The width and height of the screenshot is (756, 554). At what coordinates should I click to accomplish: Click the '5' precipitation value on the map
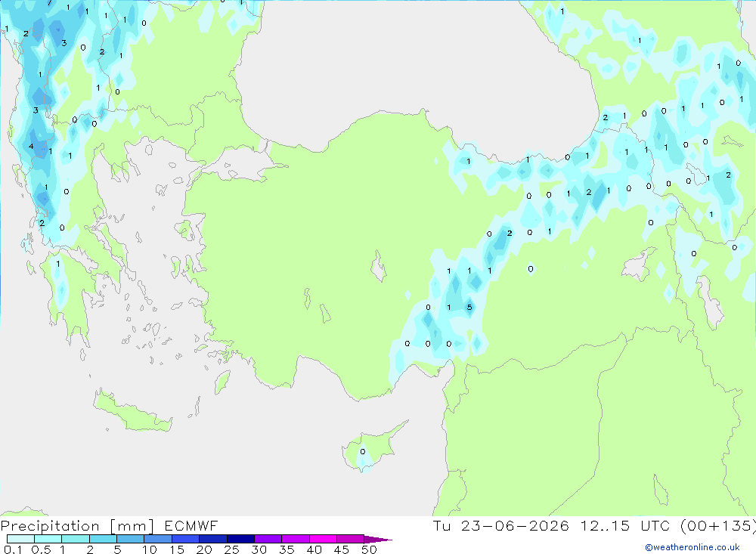469,307
